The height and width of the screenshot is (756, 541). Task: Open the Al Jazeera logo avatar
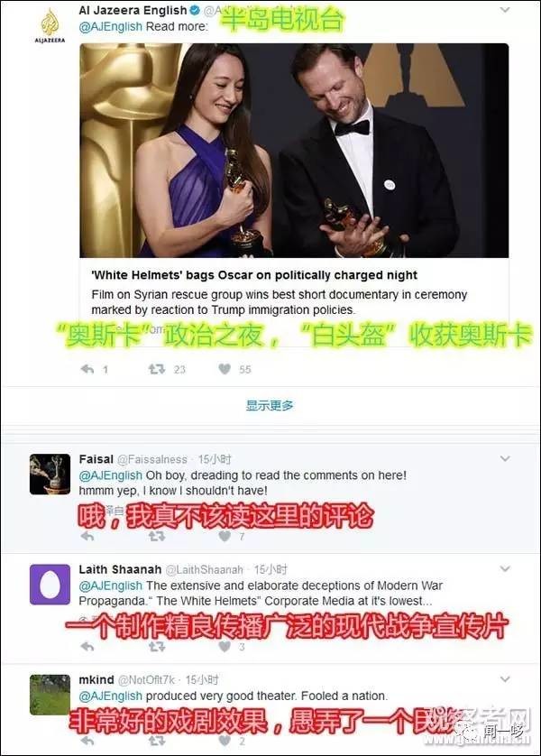pyautogui.click(x=50, y=26)
